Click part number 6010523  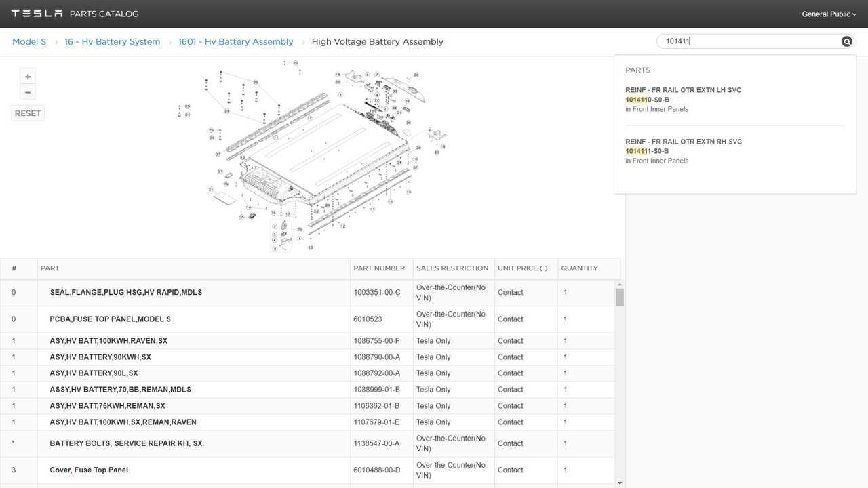coord(368,319)
